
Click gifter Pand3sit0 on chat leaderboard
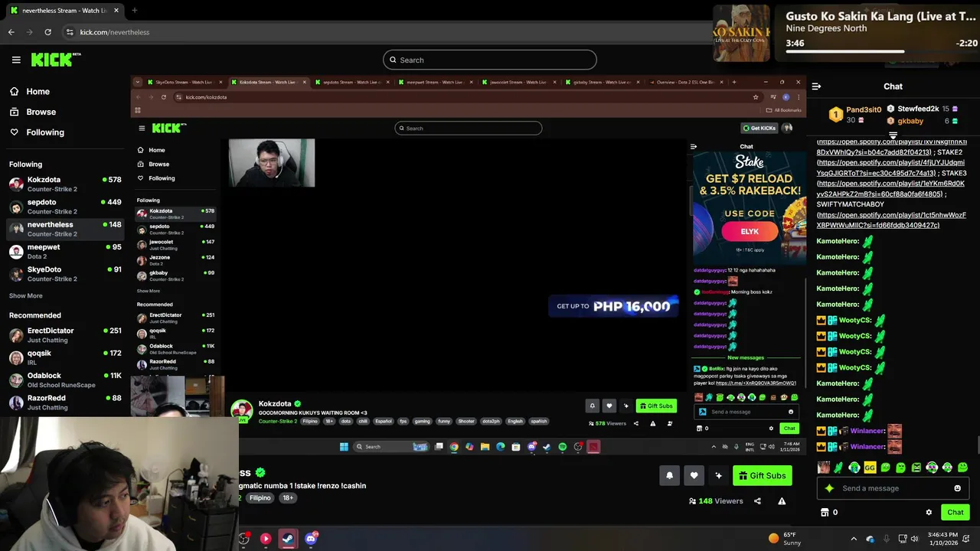(x=855, y=115)
